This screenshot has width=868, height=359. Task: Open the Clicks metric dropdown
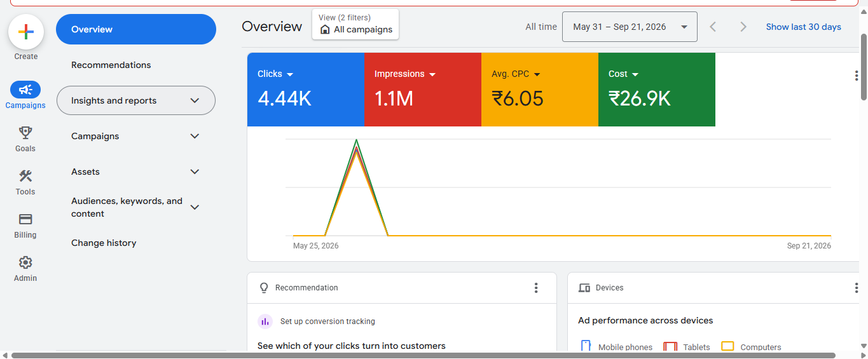[290, 74]
